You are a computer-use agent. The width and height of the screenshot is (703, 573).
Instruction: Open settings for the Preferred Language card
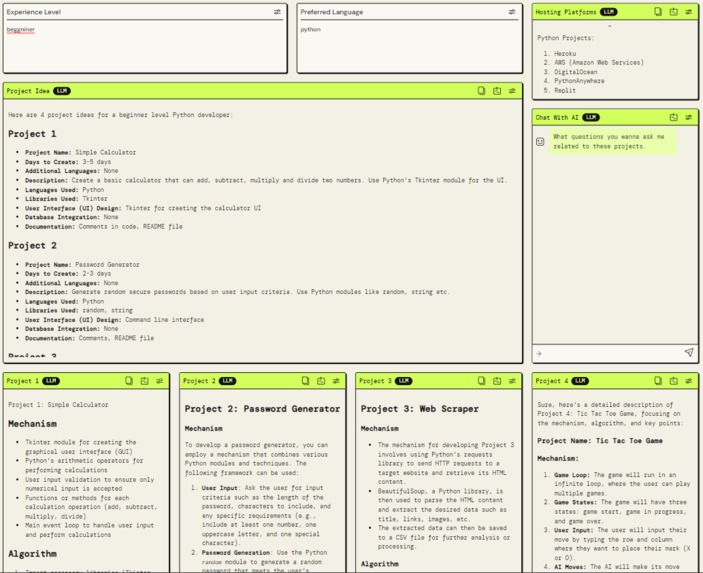point(512,12)
